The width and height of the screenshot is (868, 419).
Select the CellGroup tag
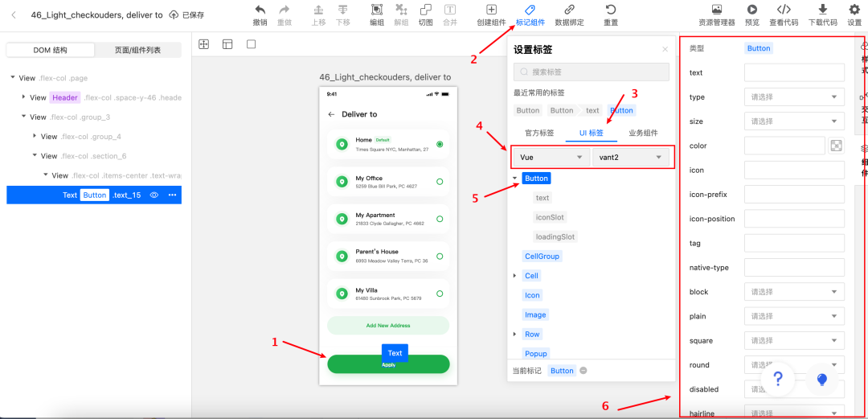[542, 256]
